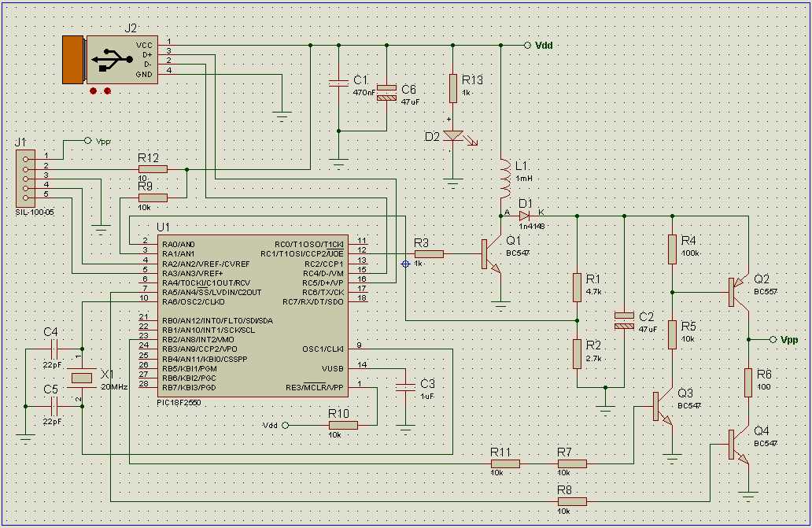Select resistor R8 on bottom wire
Screen dimensions: 812x528
572,501
